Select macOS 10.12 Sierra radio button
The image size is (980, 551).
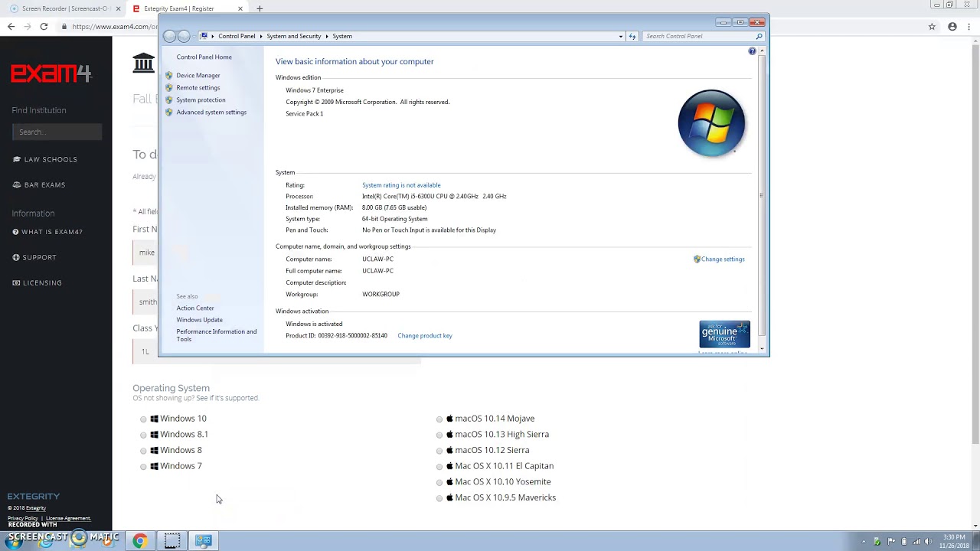439,451
